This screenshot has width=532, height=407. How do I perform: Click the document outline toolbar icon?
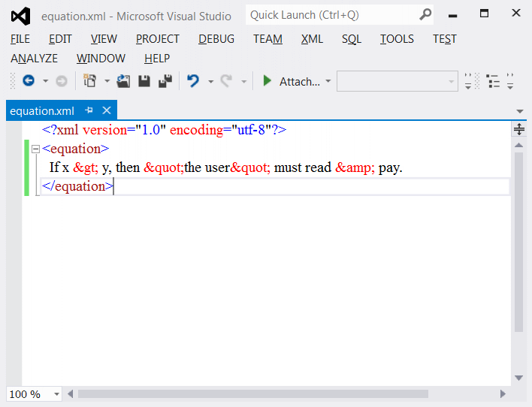click(x=493, y=81)
